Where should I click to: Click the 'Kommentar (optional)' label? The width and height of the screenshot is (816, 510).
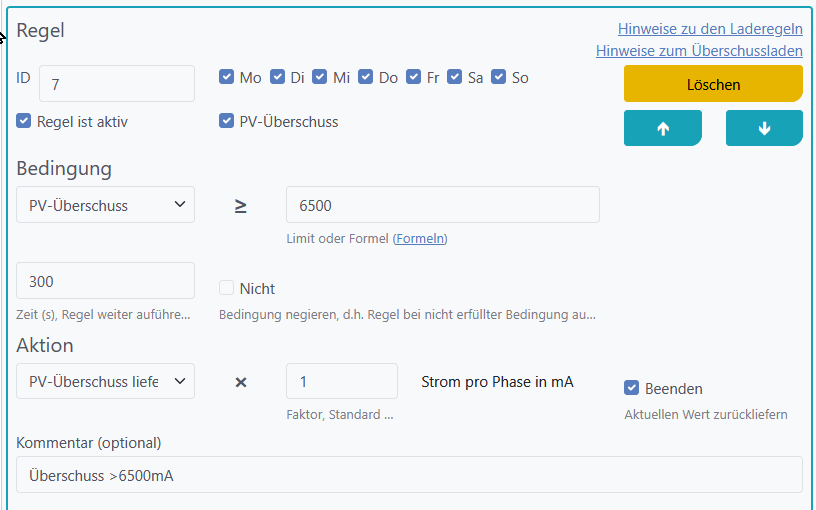tap(88, 443)
